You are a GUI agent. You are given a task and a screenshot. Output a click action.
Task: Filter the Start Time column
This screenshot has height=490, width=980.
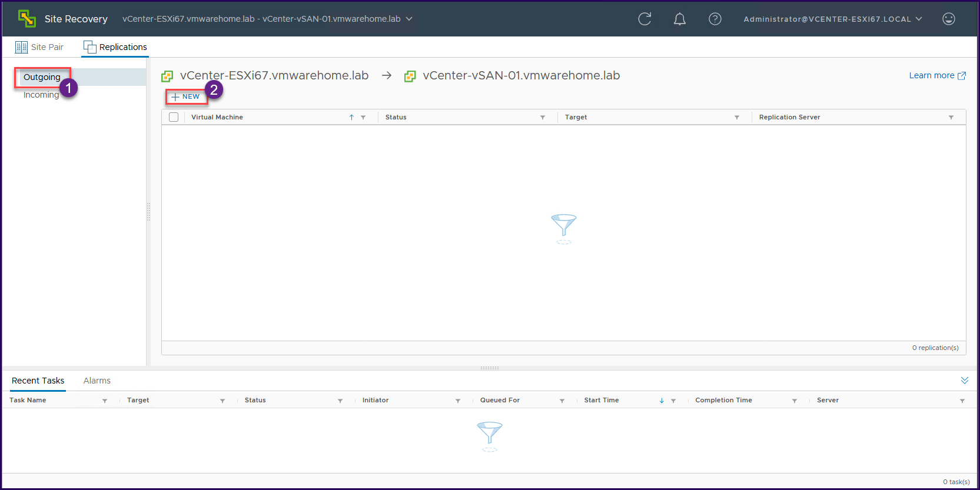pos(673,401)
